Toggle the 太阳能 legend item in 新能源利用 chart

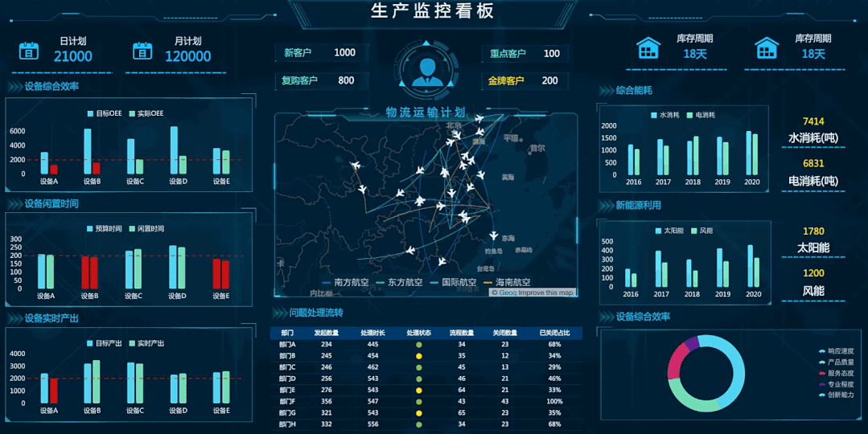coord(669,231)
